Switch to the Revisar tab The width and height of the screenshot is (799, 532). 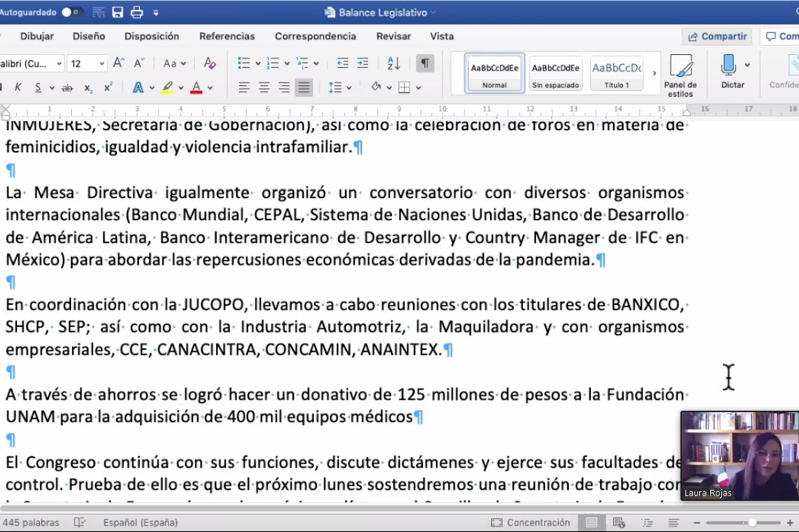click(393, 36)
